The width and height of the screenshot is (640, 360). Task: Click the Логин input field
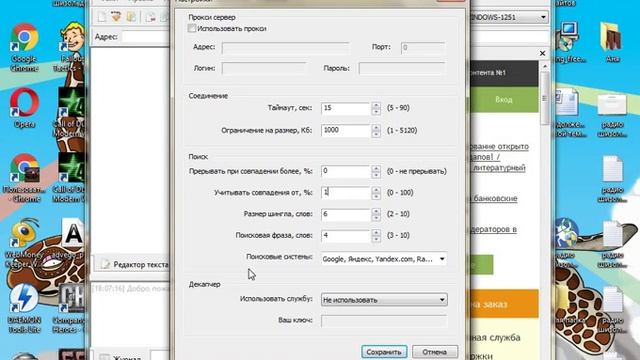pyautogui.click(x=263, y=68)
